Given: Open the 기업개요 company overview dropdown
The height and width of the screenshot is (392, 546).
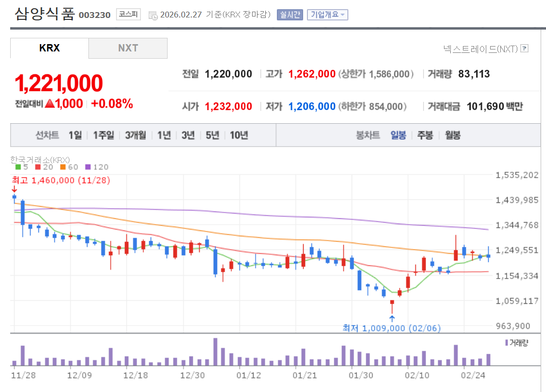Looking at the screenshot, I should point(327,15).
